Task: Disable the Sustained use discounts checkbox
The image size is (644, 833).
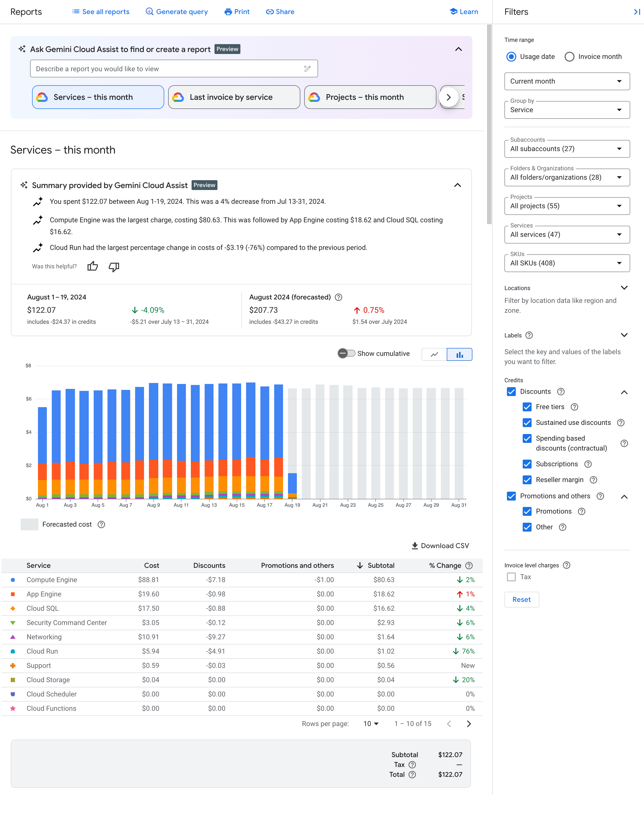Action: [x=527, y=423]
